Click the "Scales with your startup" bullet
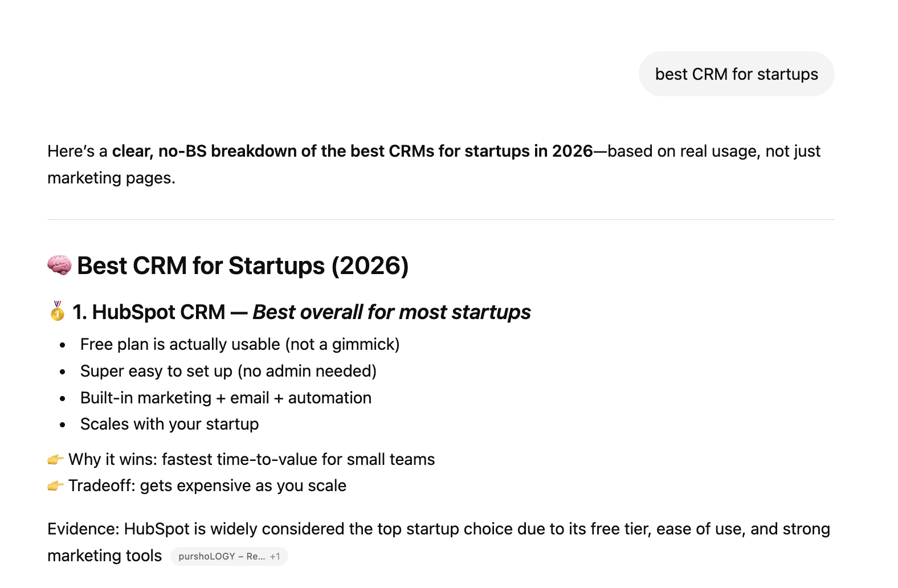This screenshot has height=588, width=898. tap(169, 424)
